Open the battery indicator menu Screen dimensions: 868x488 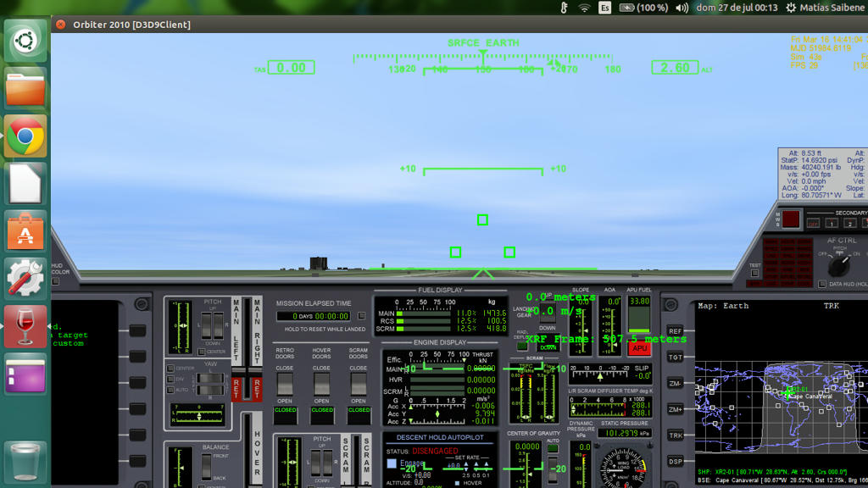tap(643, 8)
